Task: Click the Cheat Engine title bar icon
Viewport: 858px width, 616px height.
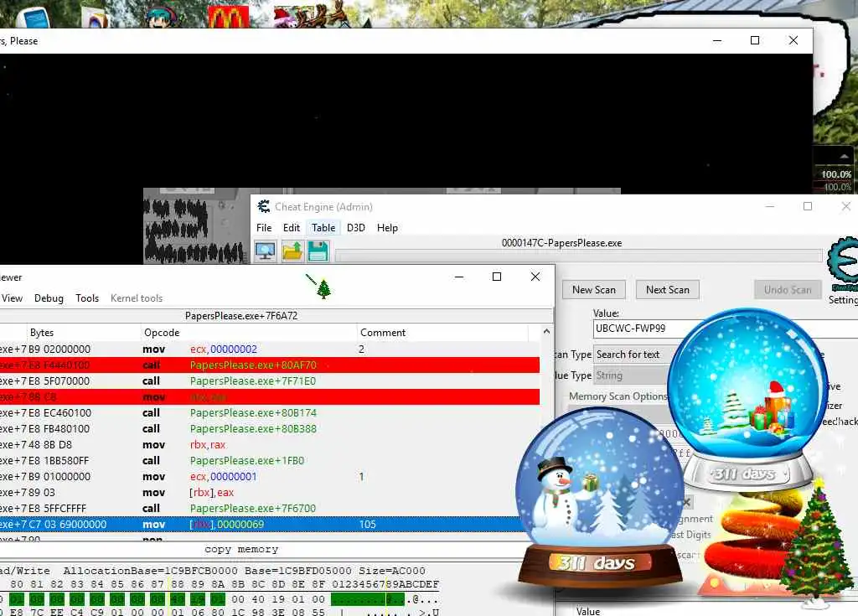Action: 264,206
